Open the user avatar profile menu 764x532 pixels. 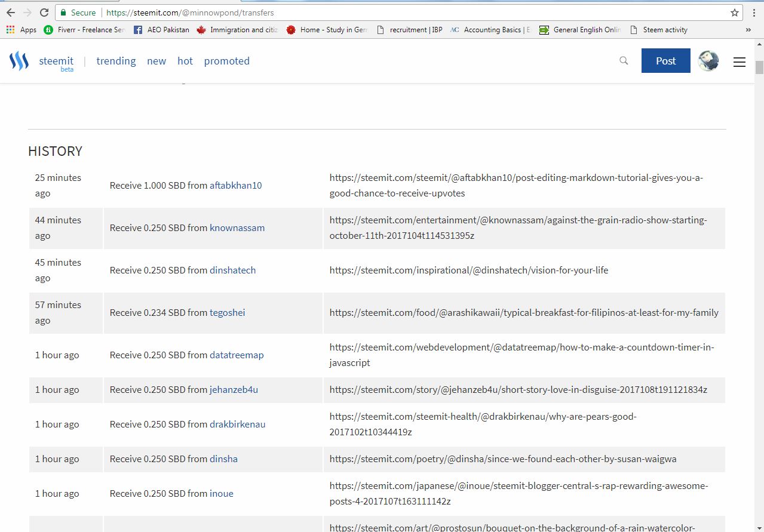point(708,61)
